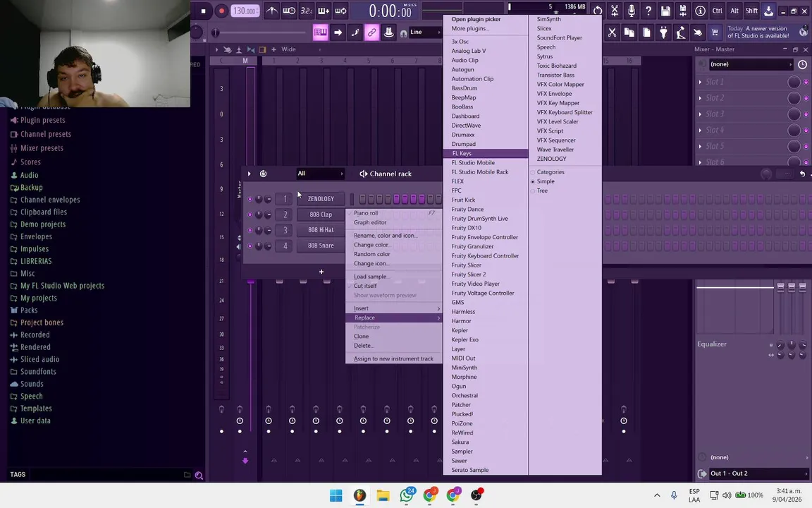Open the piano roll view icon
Screen dimensions: 812x508
click(321, 32)
